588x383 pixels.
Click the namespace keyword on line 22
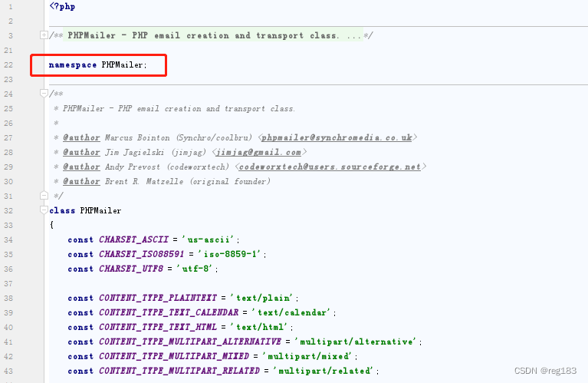click(x=73, y=65)
